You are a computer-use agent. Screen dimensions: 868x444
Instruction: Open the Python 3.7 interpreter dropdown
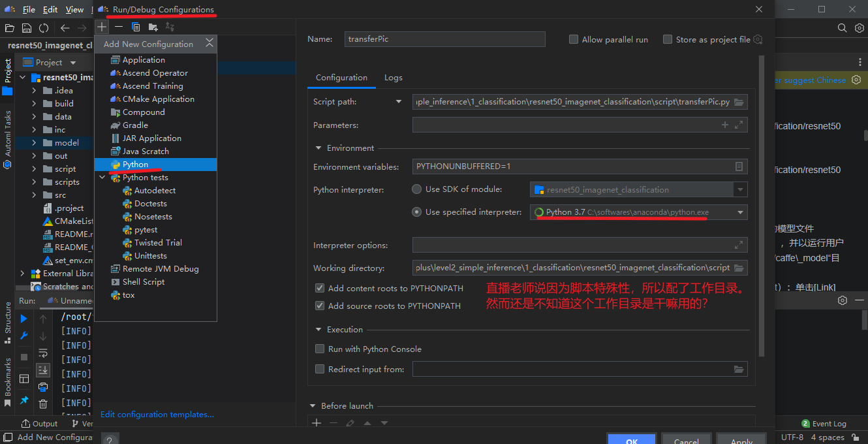coord(741,212)
